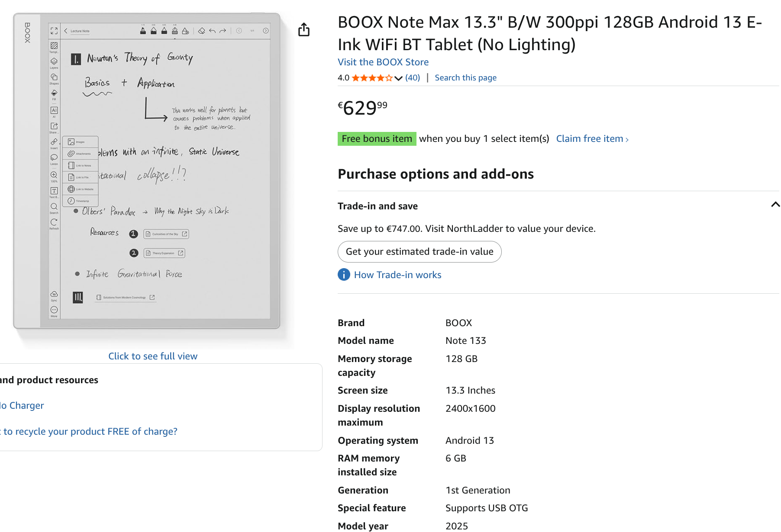
Task: Click Get your estimated trade-in value button
Action: tap(420, 252)
